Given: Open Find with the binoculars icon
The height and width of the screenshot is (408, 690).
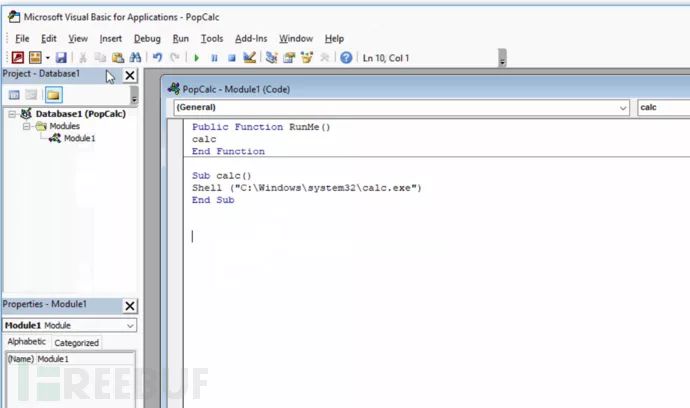Looking at the screenshot, I should 135,58.
